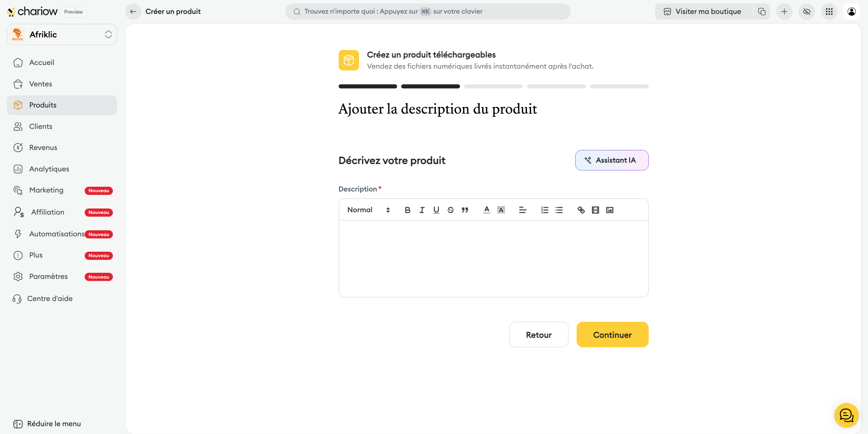Expand the Afriklic store switcher
The image size is (868, 434).
(62, 34)
